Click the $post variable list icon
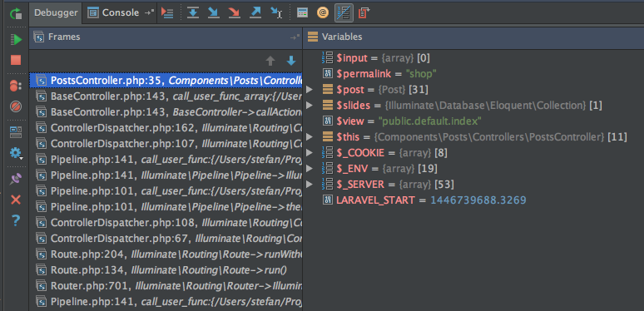644x311 pixels. click(327, 90)
